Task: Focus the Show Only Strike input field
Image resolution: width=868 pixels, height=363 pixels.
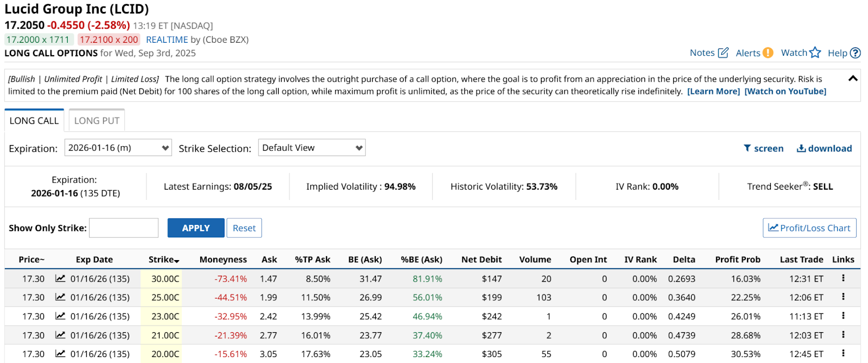Action: (124, 228)
